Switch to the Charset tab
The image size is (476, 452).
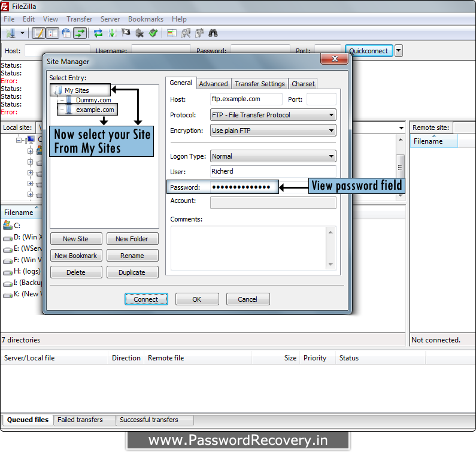303,84
